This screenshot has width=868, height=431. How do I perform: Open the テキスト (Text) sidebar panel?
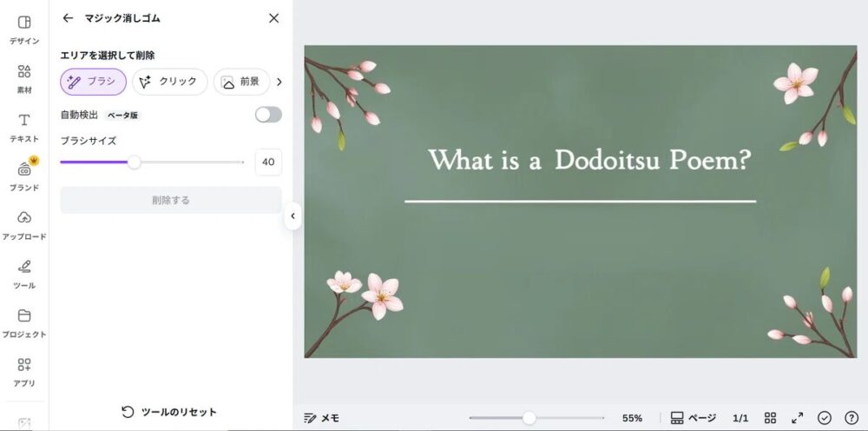[x=23, y=128]
